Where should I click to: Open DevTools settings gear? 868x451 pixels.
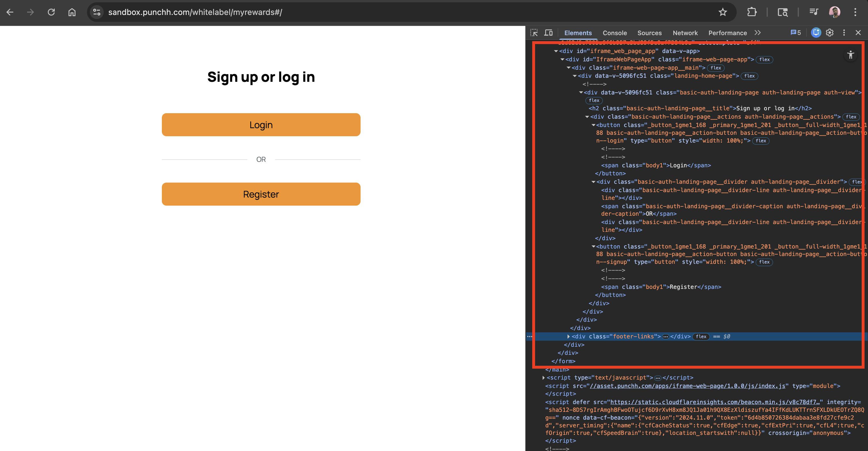pyautogui.click(x=830, y=33)
